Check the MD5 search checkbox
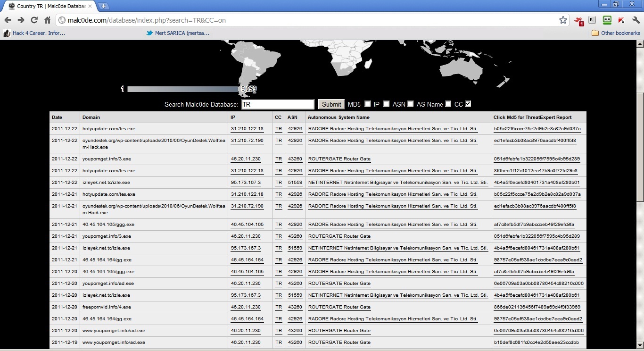This screenshot has width=644, height=351. (x=368, y=104)
